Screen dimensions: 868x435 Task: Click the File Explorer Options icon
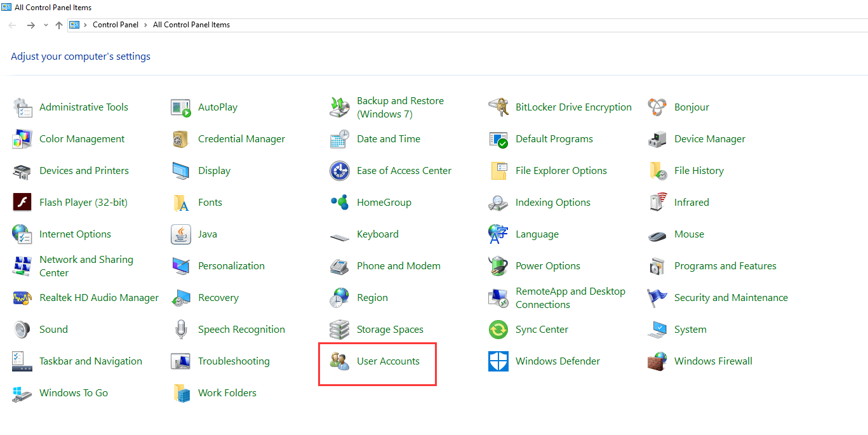click(498, 171)
